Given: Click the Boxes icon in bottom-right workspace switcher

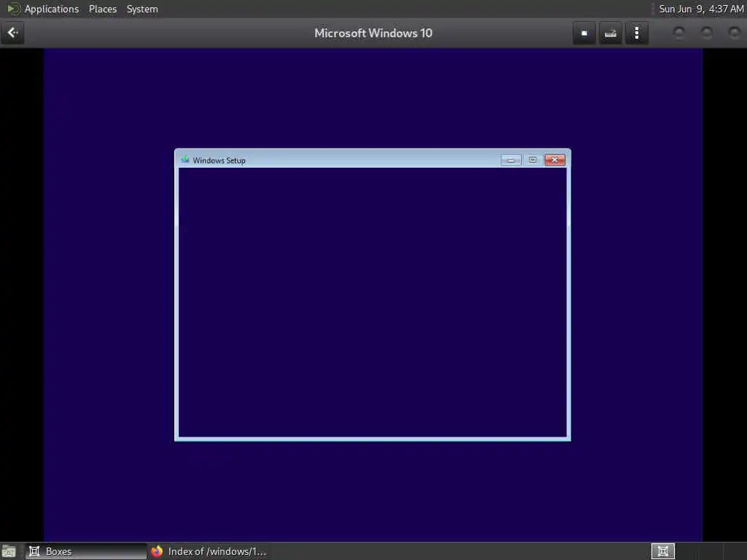Looking at the screenshot, I should point(662,551).
